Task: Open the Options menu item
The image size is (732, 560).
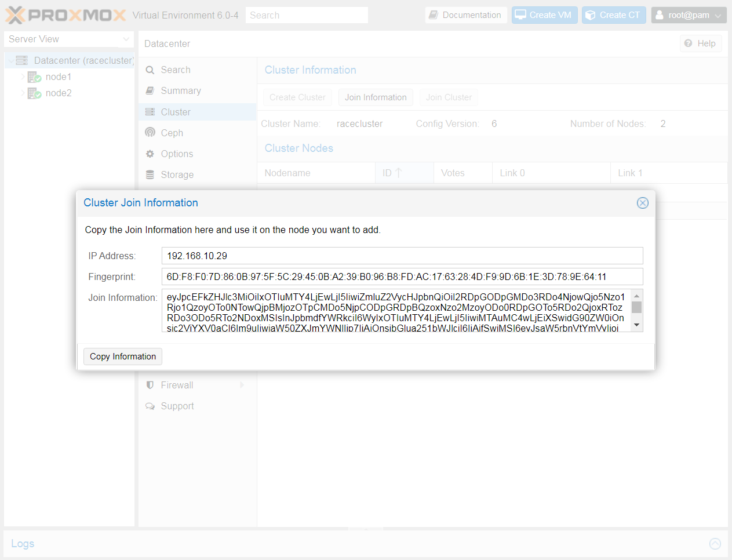Action: 197,154
